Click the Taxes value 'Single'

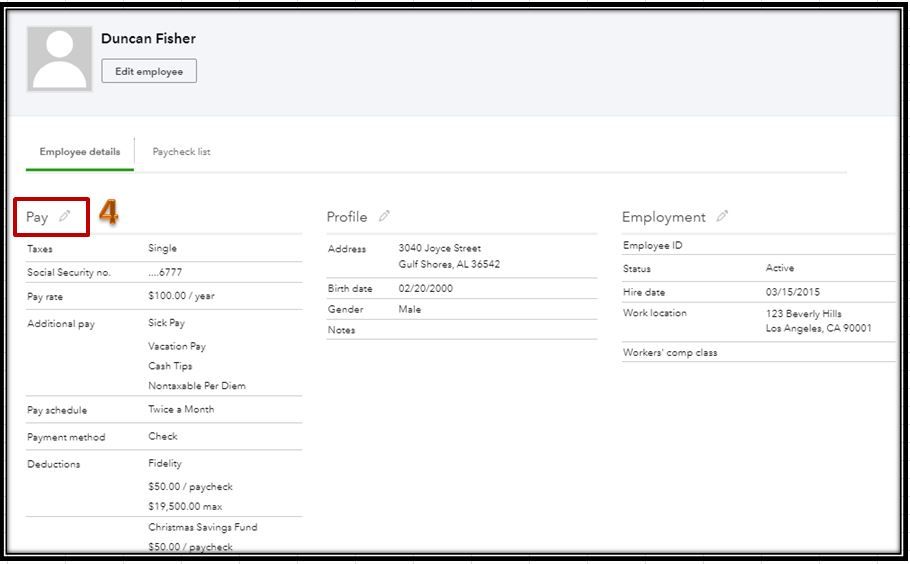pyautogui.click(x=162, y=248)
